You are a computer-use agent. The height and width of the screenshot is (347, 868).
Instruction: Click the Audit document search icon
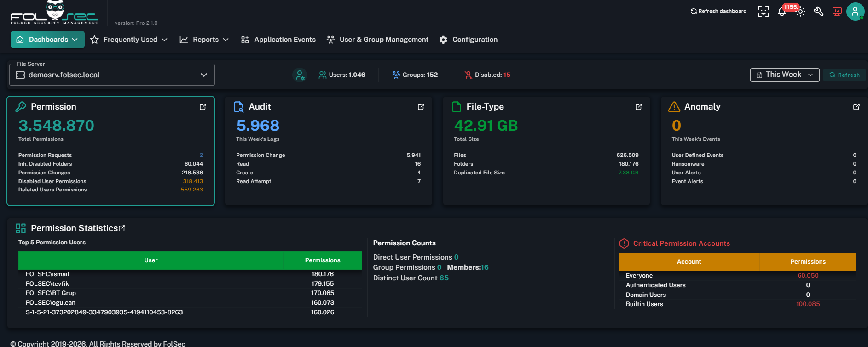click(x=238, y=107)
